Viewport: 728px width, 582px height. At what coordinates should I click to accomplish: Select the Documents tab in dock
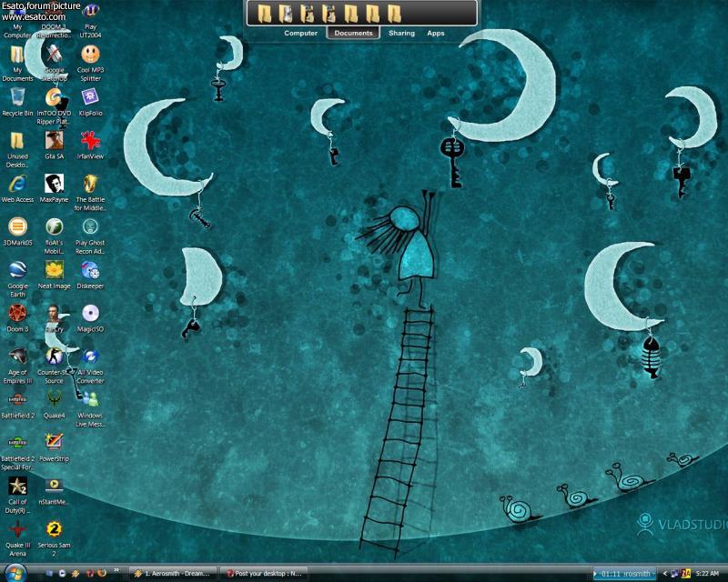(353, 33)
